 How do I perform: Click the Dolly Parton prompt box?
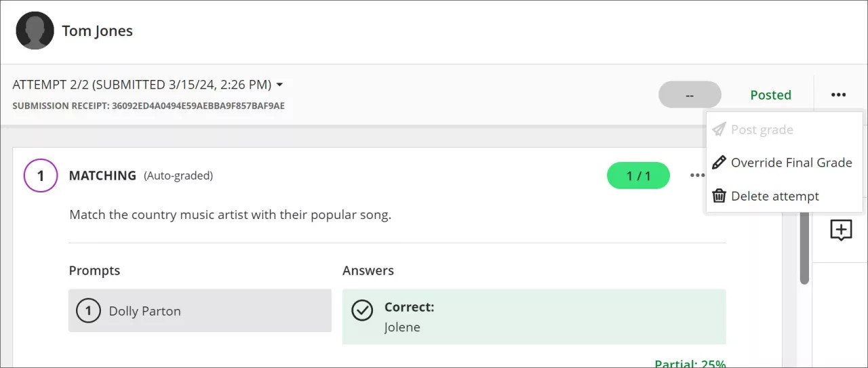pyautogui.click(x=200, y=311)
